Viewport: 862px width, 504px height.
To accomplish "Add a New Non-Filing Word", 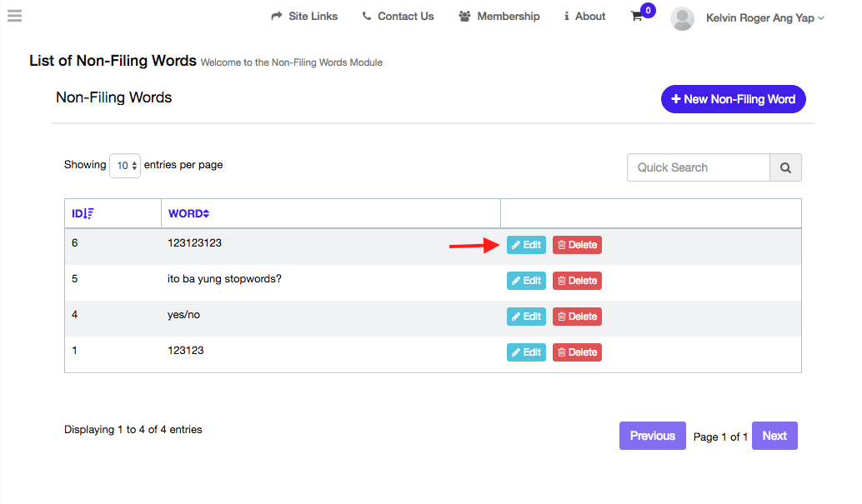I will [x=733, y=99].
